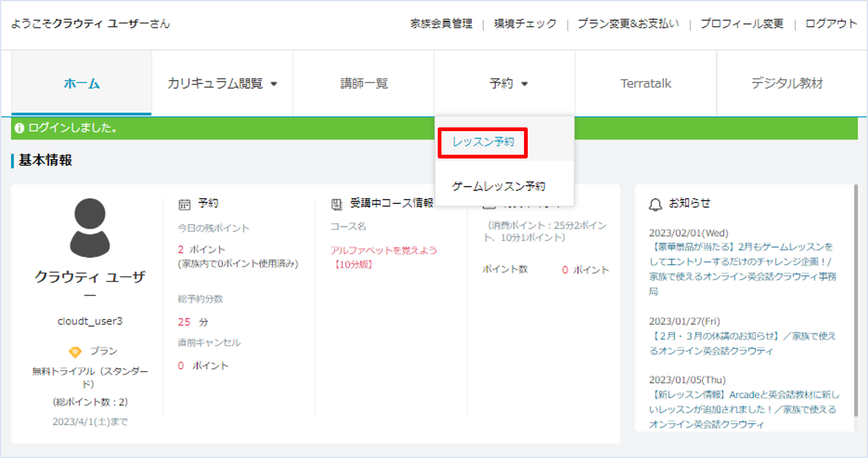
Task: Switch to the ホーム tab
Action: 81,83
